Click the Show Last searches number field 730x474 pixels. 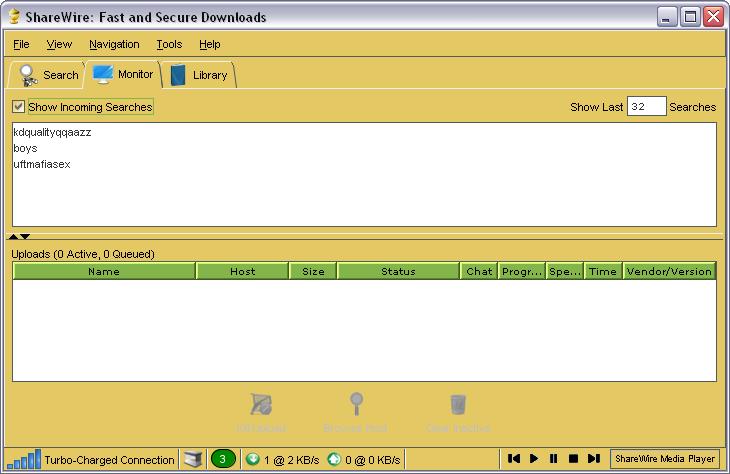click(646, 107)
